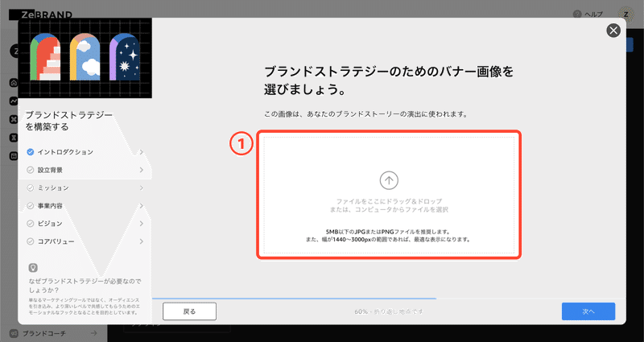Expand the ミッション chevron
This screenshot has width=644, height=342.
coord(142,187)
